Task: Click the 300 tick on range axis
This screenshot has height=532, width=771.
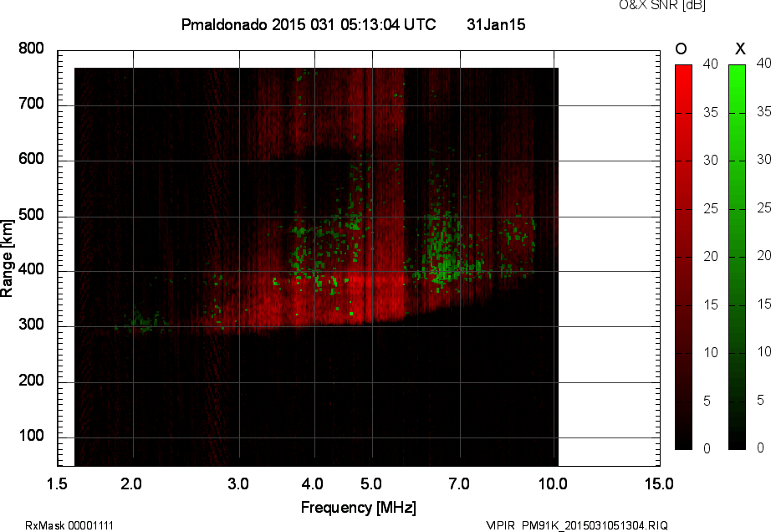Action: 31,325
